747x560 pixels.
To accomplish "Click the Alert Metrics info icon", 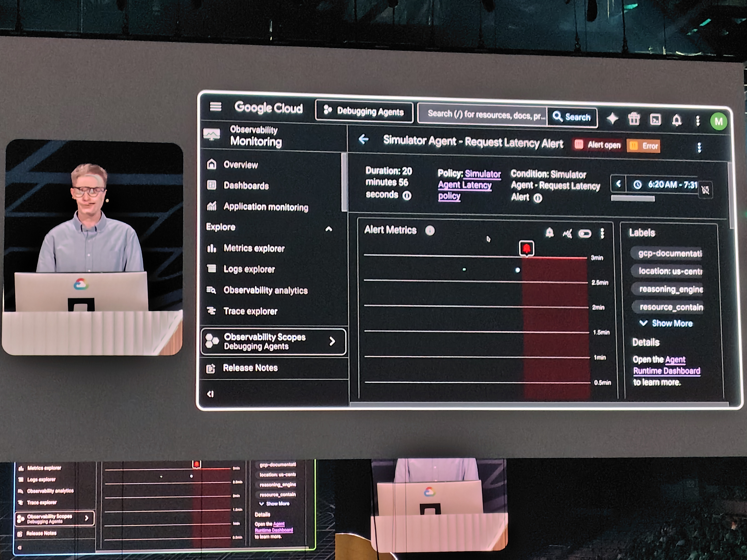I will (429, 231).
